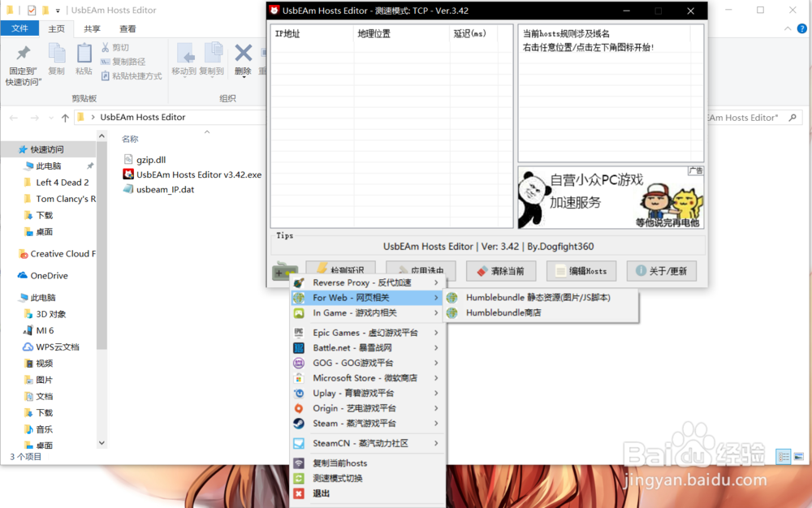
Task: Click the 测速模式切换 green icon
Action: point(299,478)
